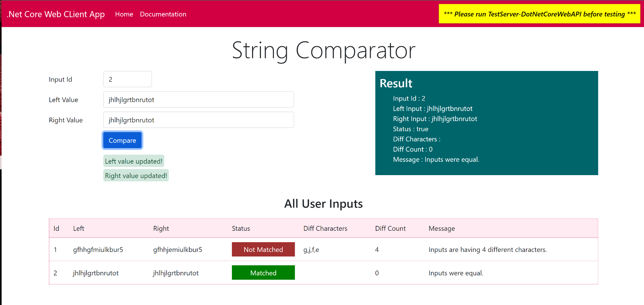Click the Result panel heading

(396, 83)
